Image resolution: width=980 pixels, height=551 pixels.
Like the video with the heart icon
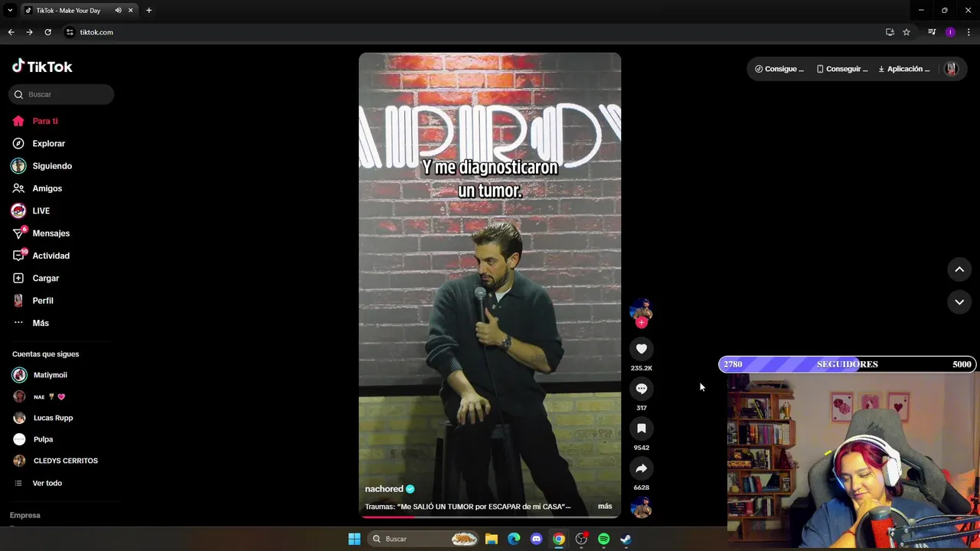642,349
